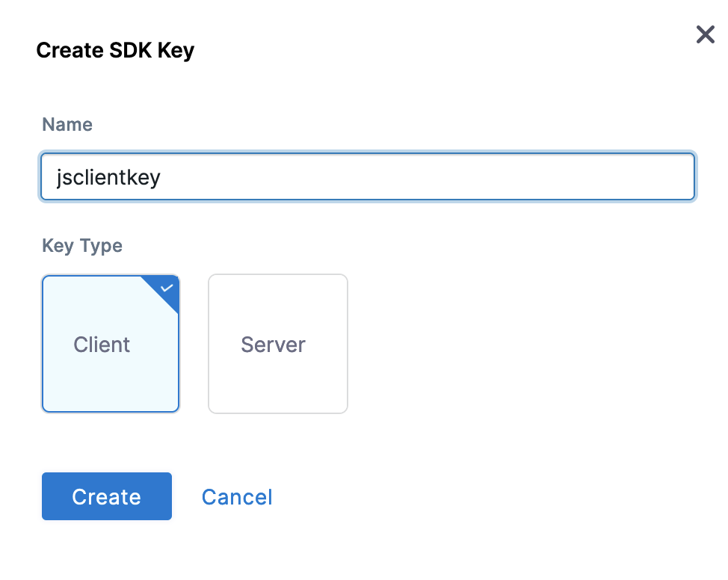728x580 pixels.
Task: Click the Create button
Action: pyautogui.click(x=107, y=496)
